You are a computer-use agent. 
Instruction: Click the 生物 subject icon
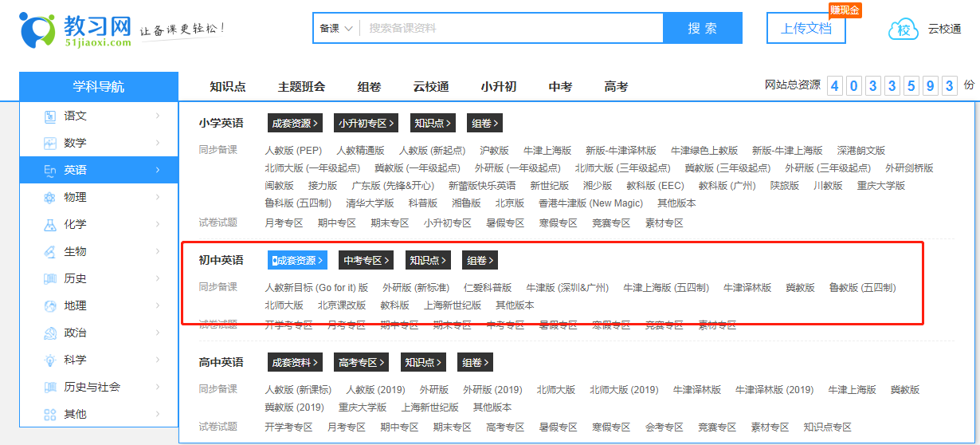click(x=49, y=252)
